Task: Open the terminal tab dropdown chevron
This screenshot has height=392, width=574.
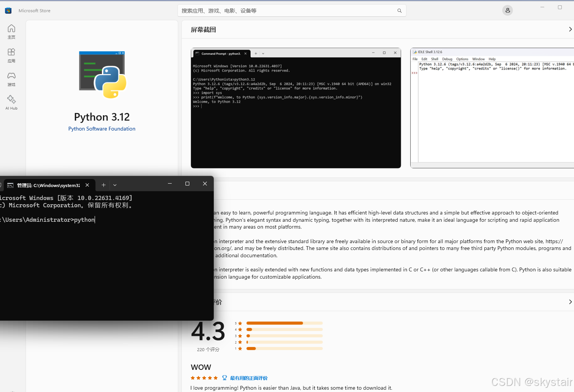Action: tap(115, 185)
